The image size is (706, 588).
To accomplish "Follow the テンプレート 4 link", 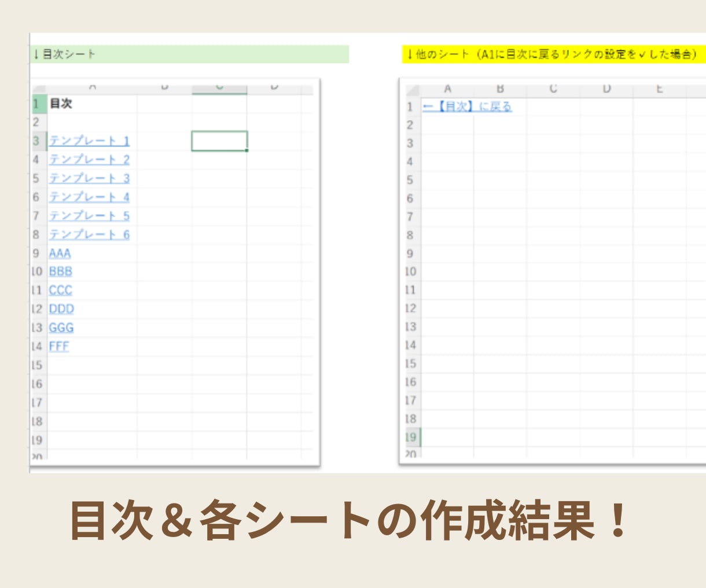I will tap(89, 197).
